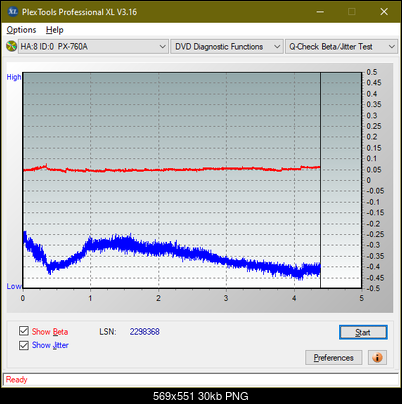This screenshot has width=402, height=404.
Task: Open the Help menu
Action: tap(55, 30)
